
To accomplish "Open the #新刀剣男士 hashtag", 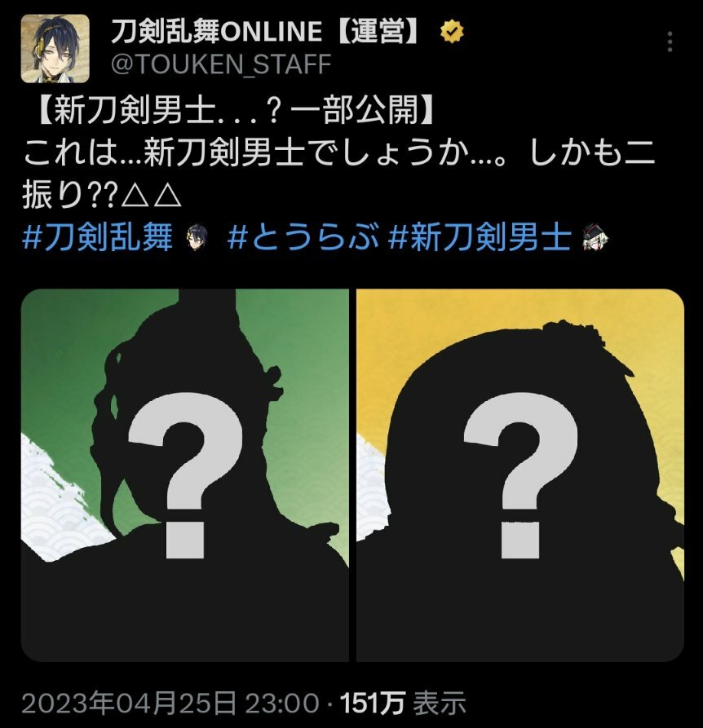I will 480,236.
